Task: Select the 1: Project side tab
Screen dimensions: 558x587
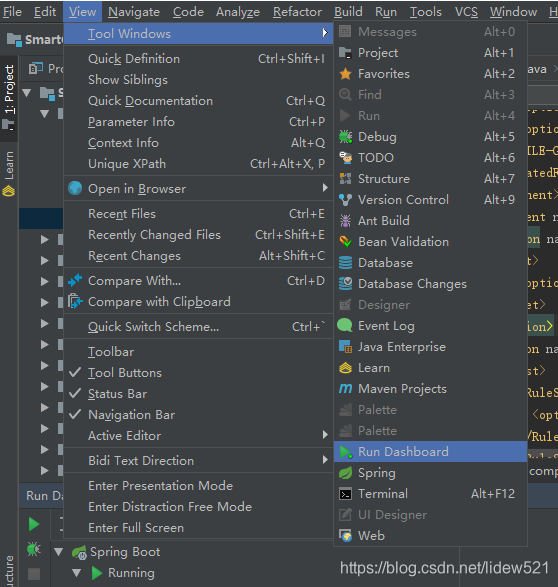Action: 9,98
